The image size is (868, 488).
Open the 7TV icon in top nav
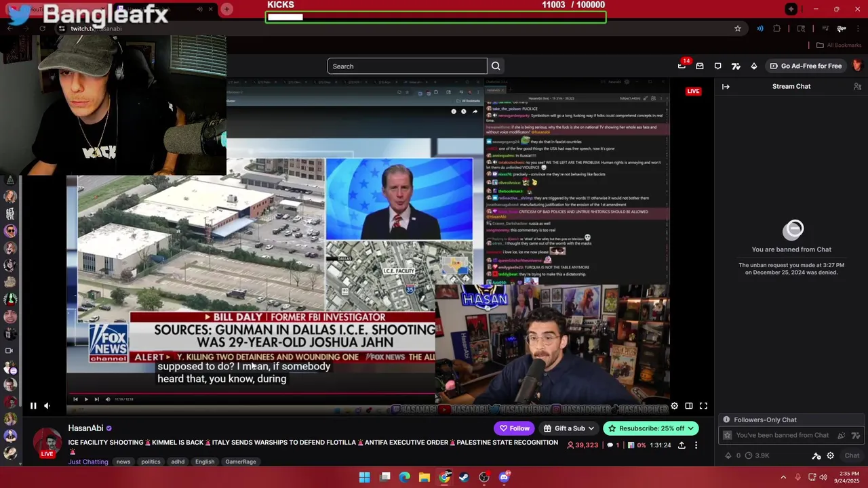736,66
